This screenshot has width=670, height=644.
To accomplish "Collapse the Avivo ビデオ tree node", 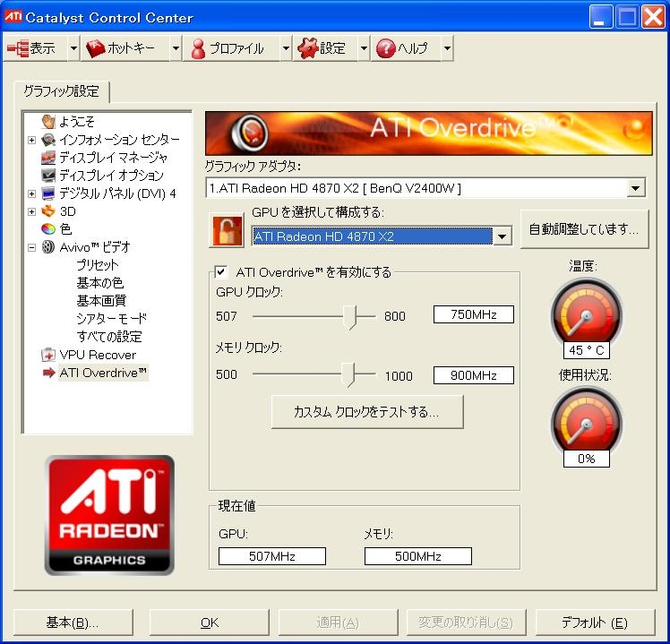I will point(31,247).
